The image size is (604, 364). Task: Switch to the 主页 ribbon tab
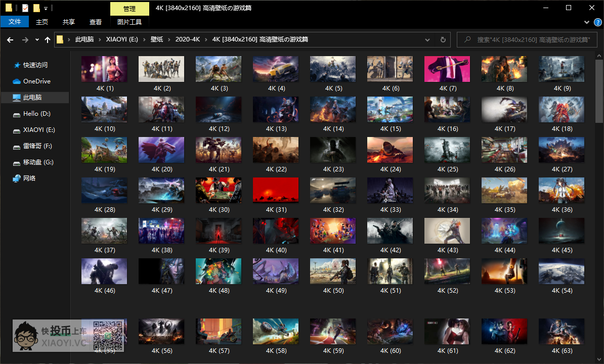point(42,22)
